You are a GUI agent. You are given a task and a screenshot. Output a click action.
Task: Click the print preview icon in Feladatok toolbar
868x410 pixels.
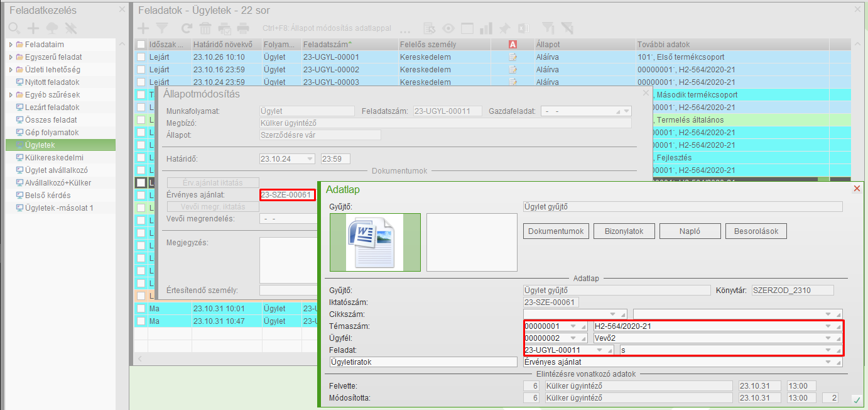click(225, 28)
